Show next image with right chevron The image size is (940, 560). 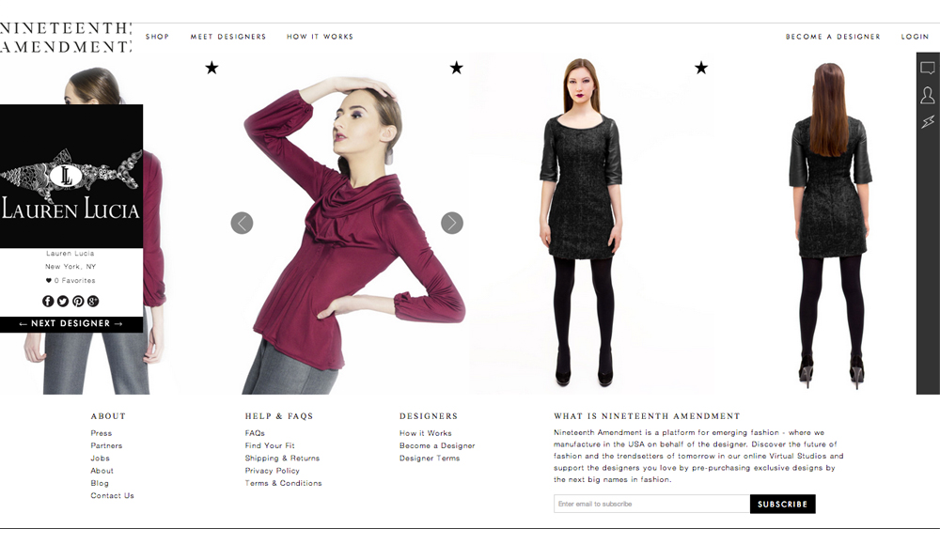click(452, 223)
